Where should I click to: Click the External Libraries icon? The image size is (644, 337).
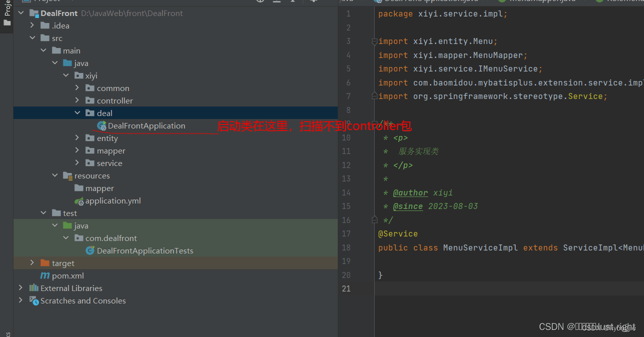[34, 288]
